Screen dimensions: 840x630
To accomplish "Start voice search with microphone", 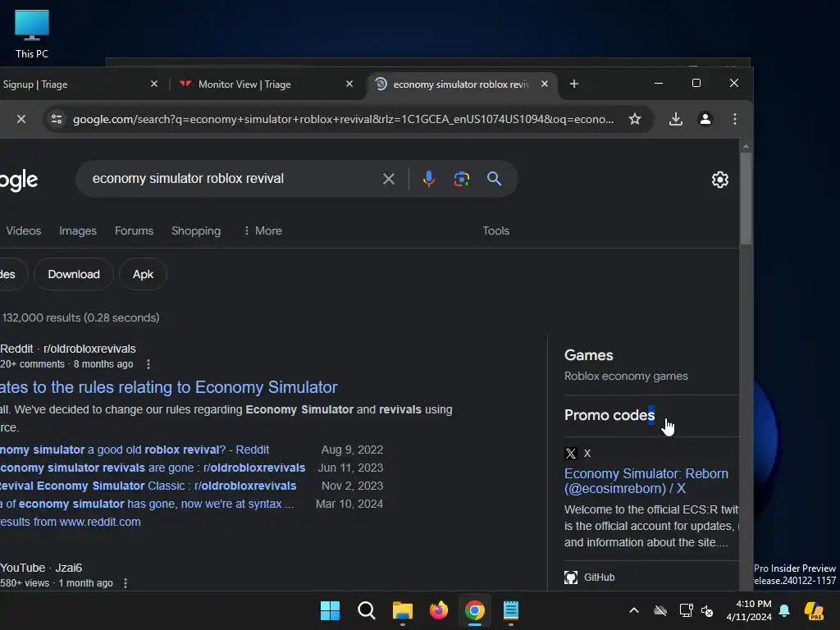I will point(428,179).
